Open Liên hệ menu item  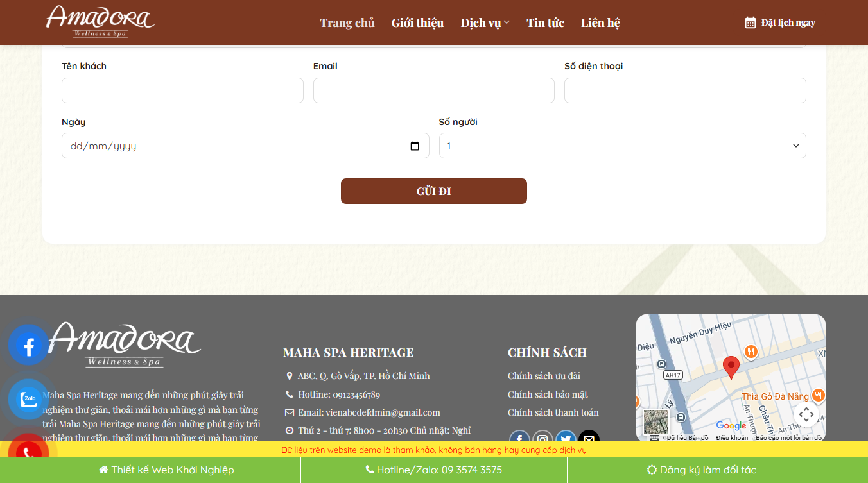tap(600, 22)
